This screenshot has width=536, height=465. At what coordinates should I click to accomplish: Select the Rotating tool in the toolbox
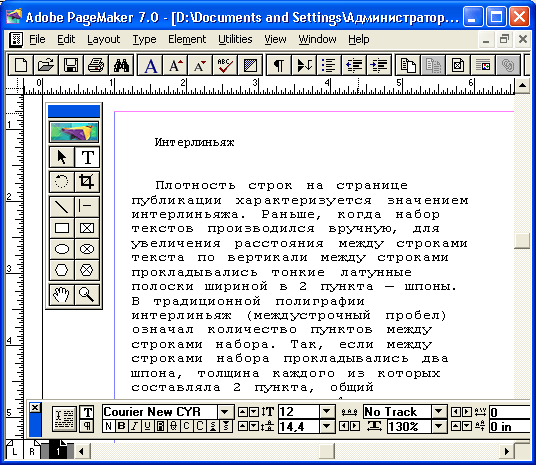coord(62,182)
